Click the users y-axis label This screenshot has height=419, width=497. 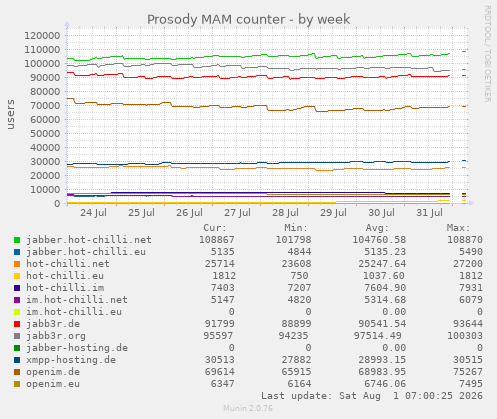click(x=11, y=114)
